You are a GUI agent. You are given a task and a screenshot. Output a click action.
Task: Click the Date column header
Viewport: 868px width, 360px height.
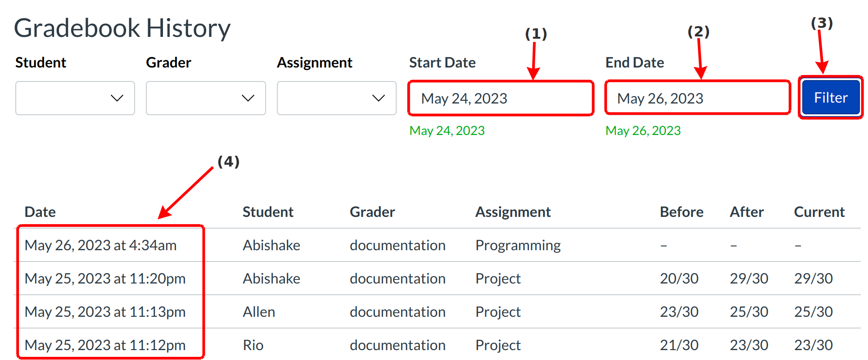40,212
